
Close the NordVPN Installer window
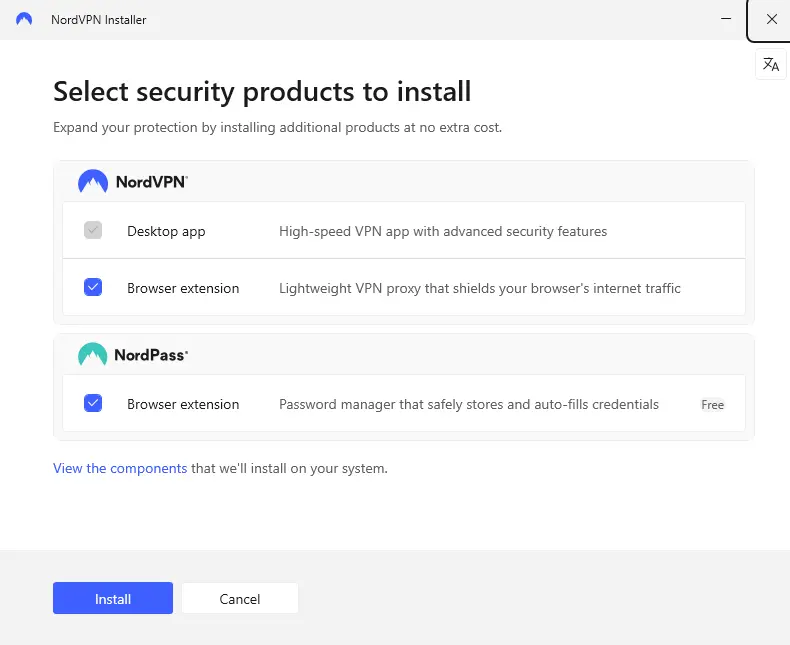pos(770,19)
